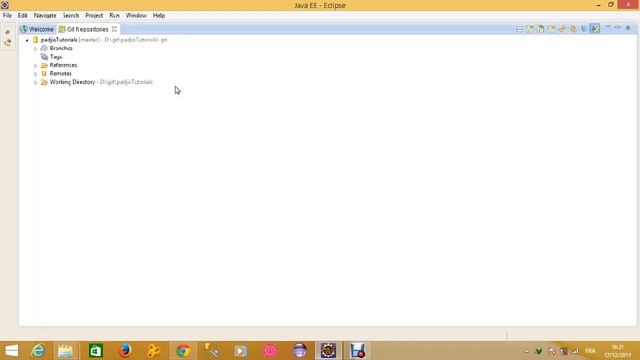
Task: Launch Google Chrome from taskbar
Action: pyautogui.click(x=183, y=351)
